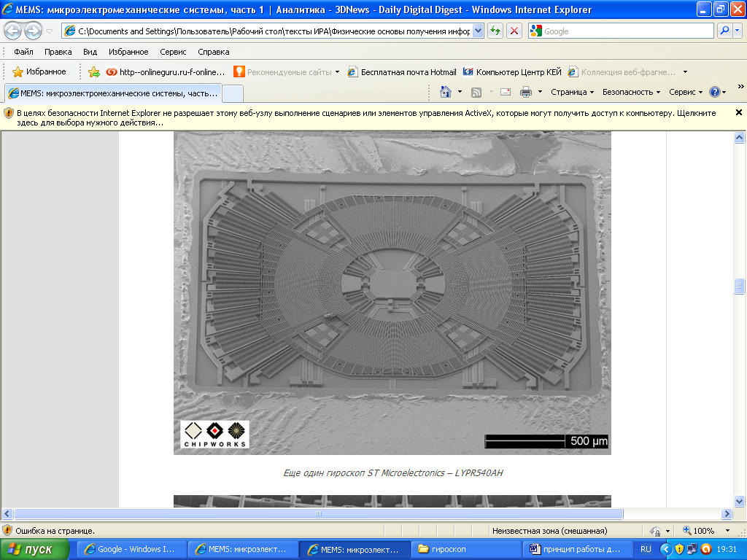Open the Правка menu

[58, 52]
